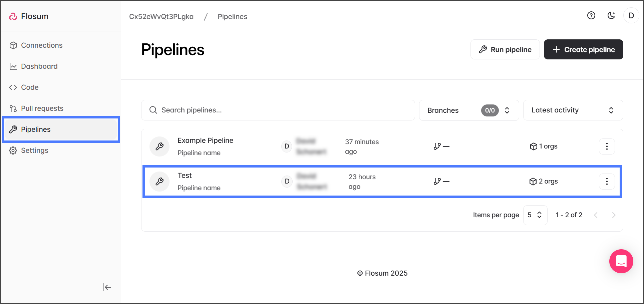This screenshot has width=644, height=304.
Task: Open user avatar D menu
Action: 631,16
